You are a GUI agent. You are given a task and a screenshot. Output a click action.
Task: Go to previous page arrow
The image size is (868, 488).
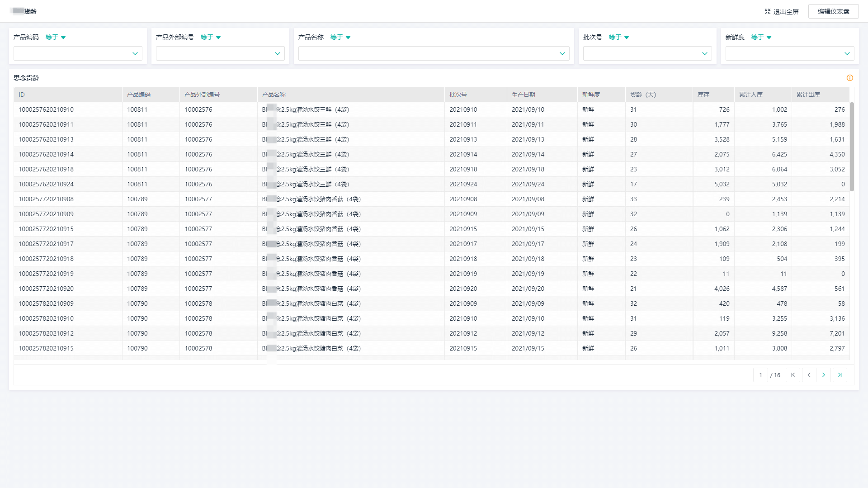(809, 375)
